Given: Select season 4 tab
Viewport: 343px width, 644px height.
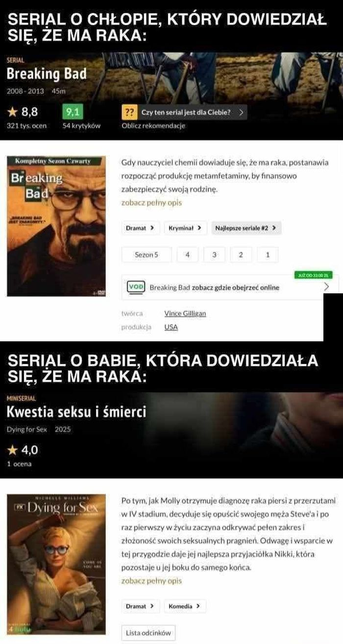Looking at the screenshot, I should pos(188,255).
